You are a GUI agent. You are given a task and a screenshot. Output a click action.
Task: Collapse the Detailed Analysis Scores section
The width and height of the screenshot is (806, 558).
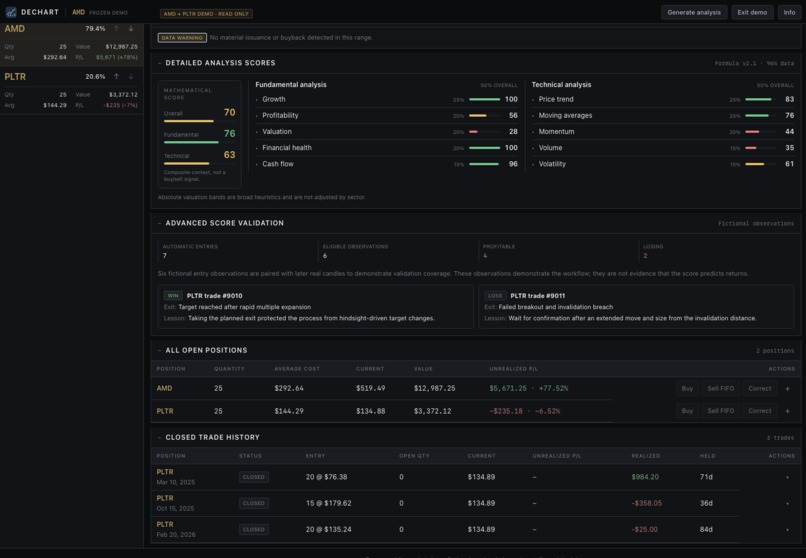159,63
